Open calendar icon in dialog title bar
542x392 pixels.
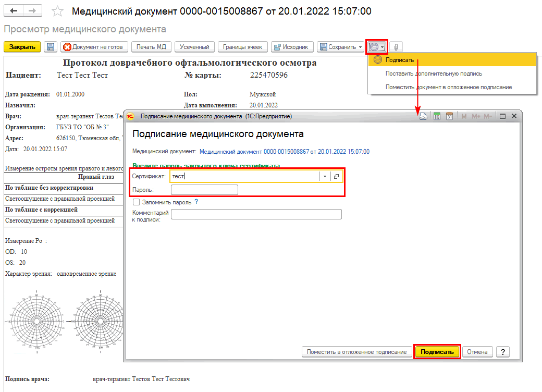(x=449, y=116)
